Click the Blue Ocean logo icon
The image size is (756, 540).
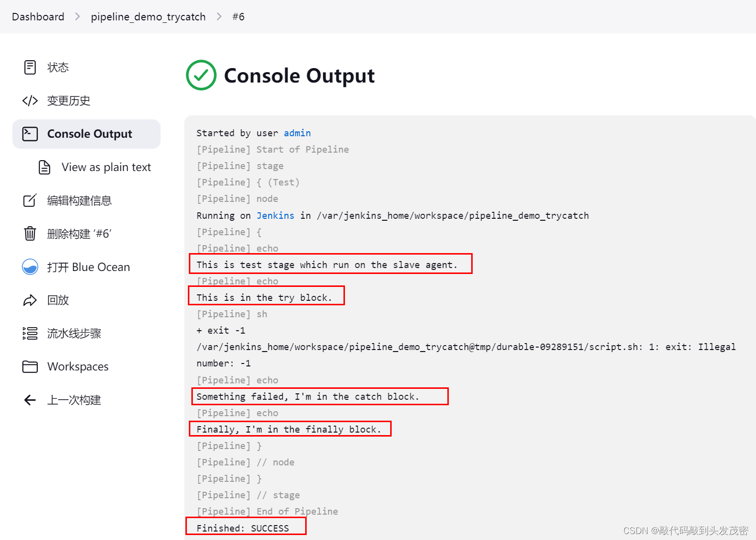coord(30,267)
